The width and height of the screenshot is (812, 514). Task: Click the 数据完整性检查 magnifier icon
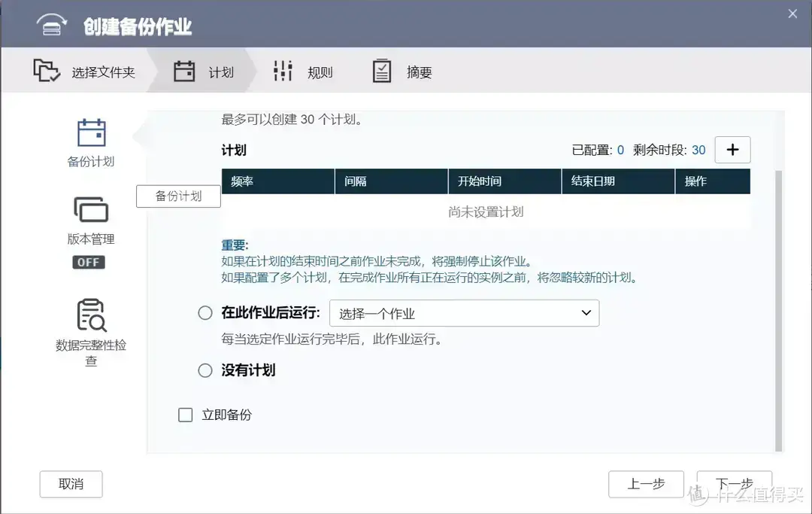[x=90, y=315]
